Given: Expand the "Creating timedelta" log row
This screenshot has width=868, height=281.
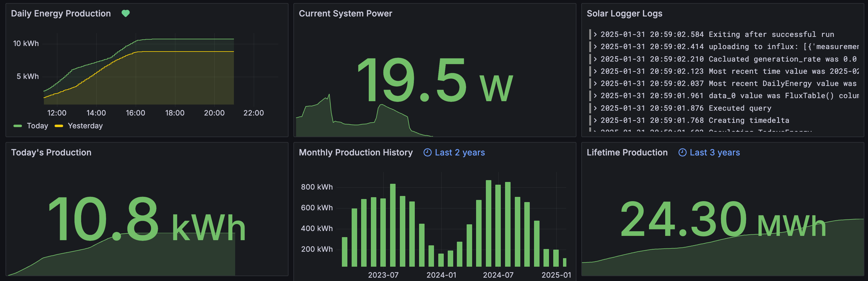Looking at the screenshot, I should tap(595, 120).
